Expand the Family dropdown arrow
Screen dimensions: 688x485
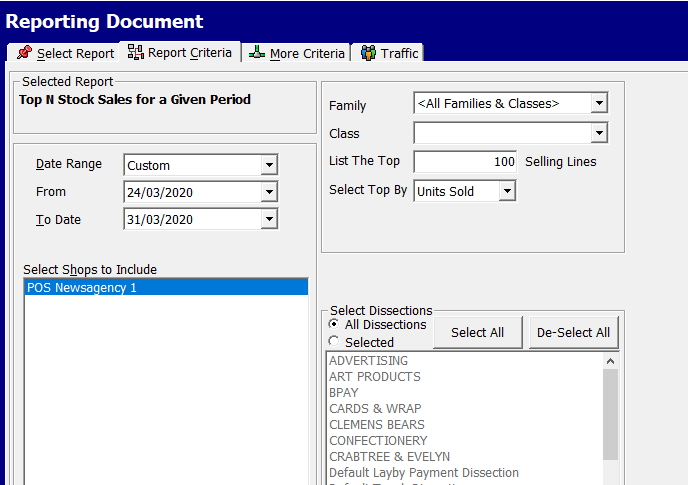(599, 104)
